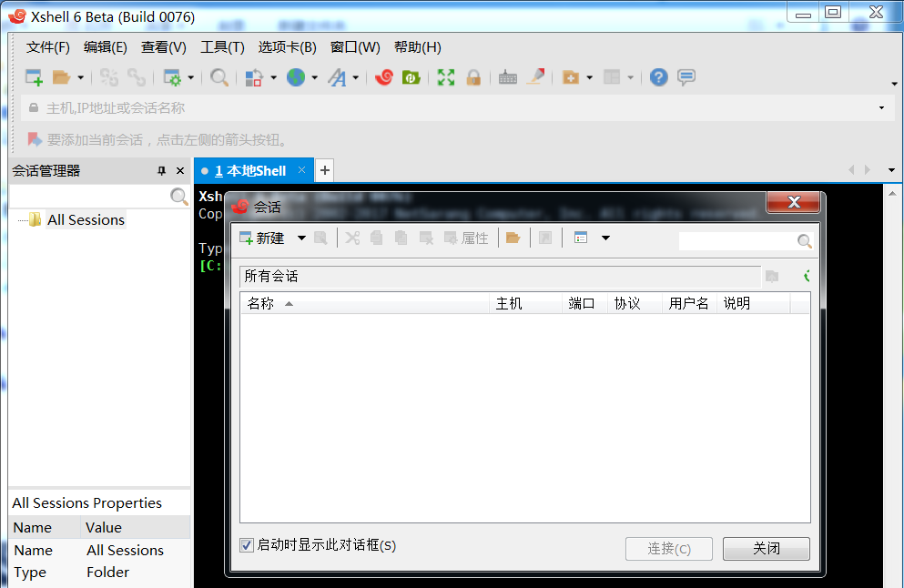Open the tab list dropdown arrow
Screen dimensions: 904x588
coord(891,170)
